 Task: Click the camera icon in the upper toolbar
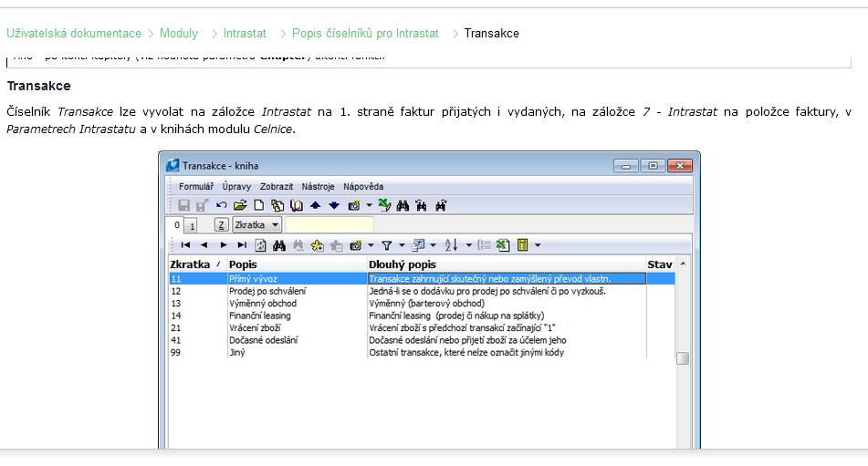[x=354, y=205]
